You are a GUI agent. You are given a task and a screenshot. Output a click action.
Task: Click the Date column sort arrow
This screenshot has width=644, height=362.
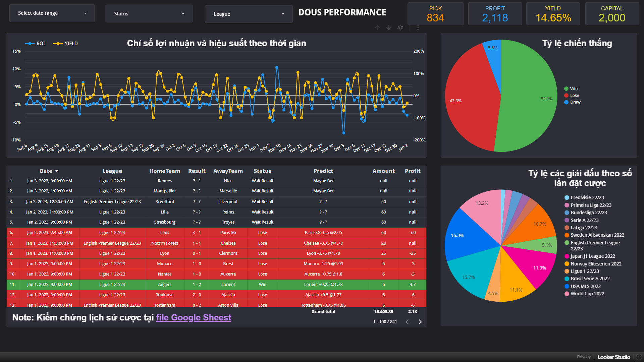click(x=57, y=171)
